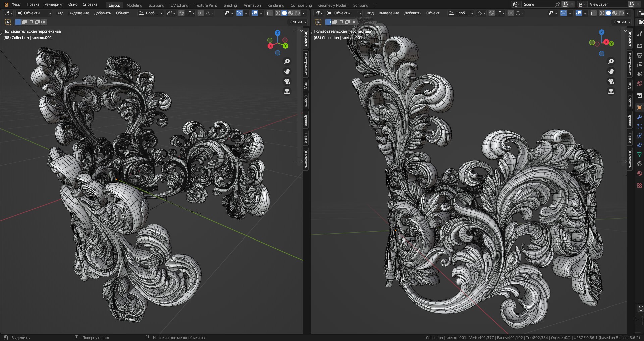This screenshot has height=341, width=644.
Task: Switch to the Sculpting workspace tab
Action: [x=156, y=5]
